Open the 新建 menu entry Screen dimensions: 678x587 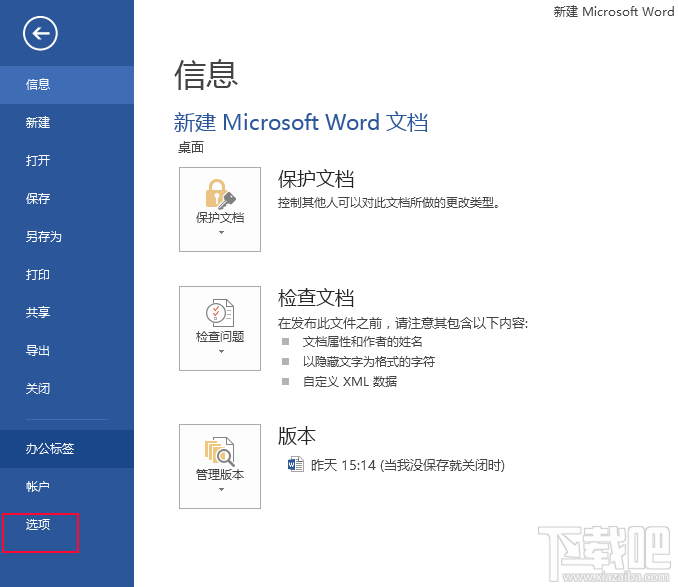pos(67,123)
